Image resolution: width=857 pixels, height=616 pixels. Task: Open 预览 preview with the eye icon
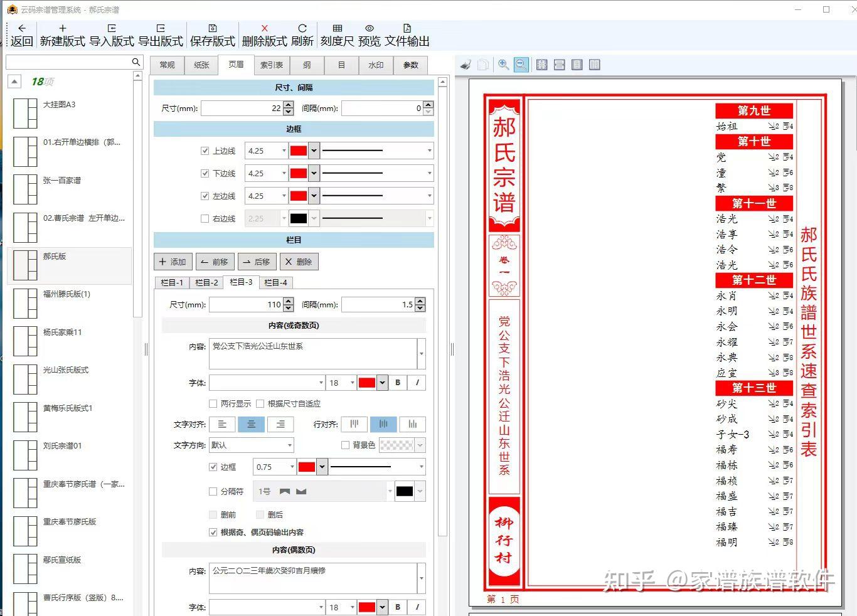click(x=370, y=35)
